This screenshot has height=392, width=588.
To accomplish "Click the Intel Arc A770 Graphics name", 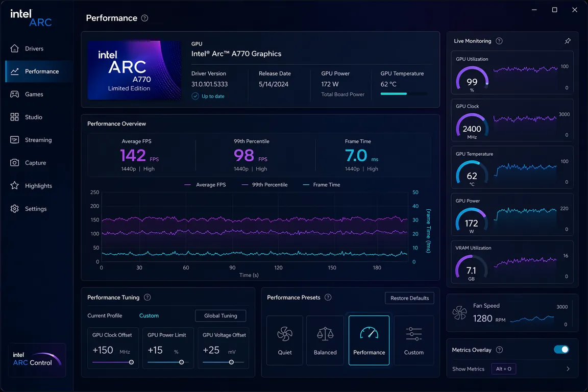I will tap(236, 54).
